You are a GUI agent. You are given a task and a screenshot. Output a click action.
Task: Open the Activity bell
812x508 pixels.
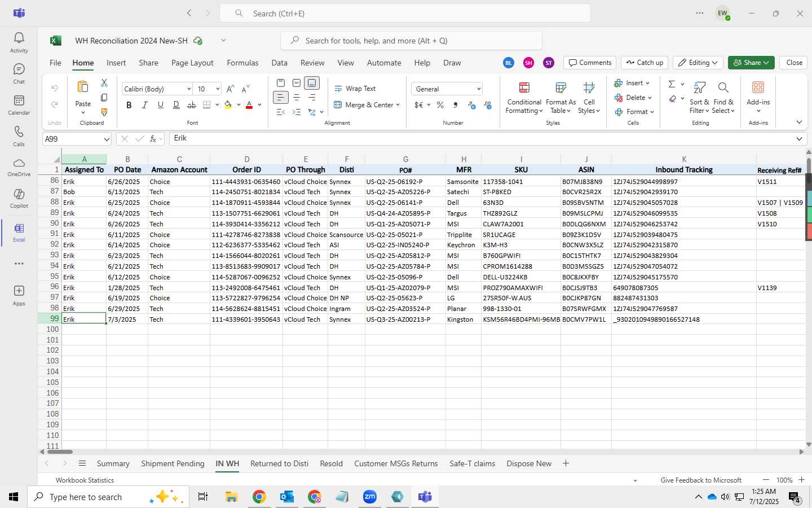pyautogui.click(x=19, y=42)
